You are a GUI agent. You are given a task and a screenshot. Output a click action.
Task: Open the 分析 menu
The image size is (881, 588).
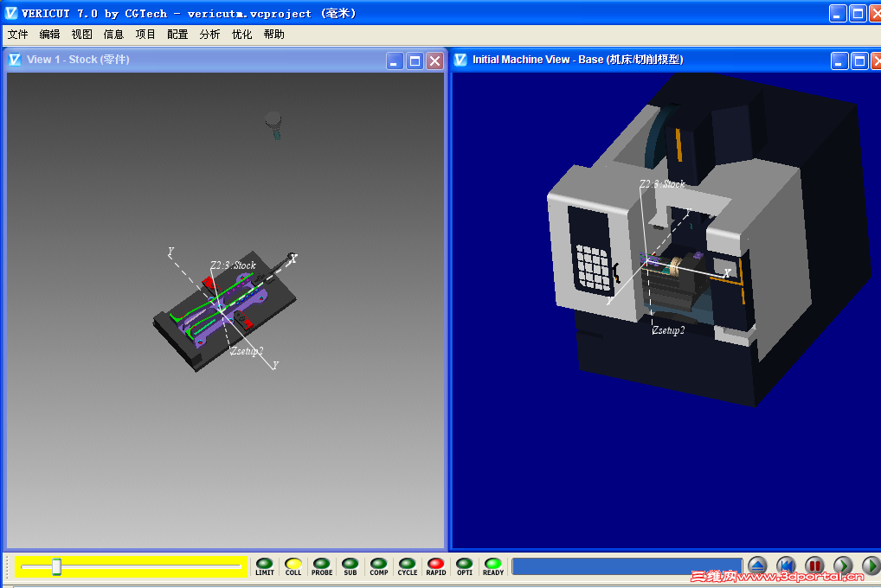[x=209, y=35]
